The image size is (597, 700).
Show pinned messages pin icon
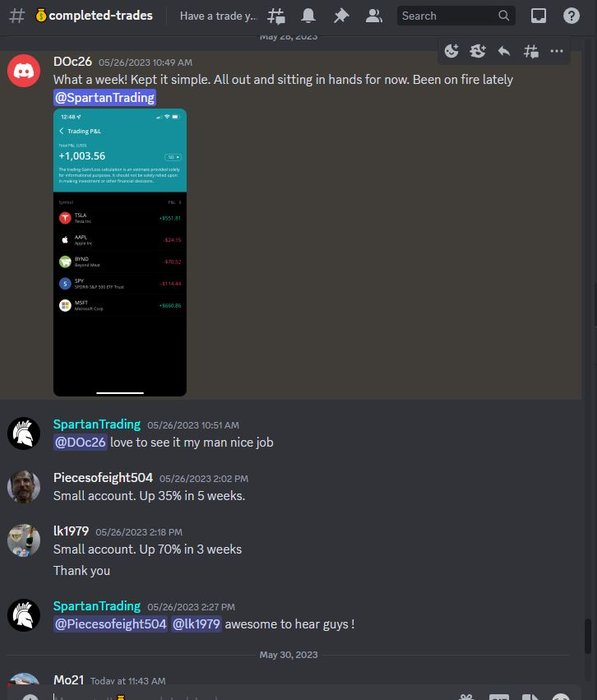tap(341, 16)
